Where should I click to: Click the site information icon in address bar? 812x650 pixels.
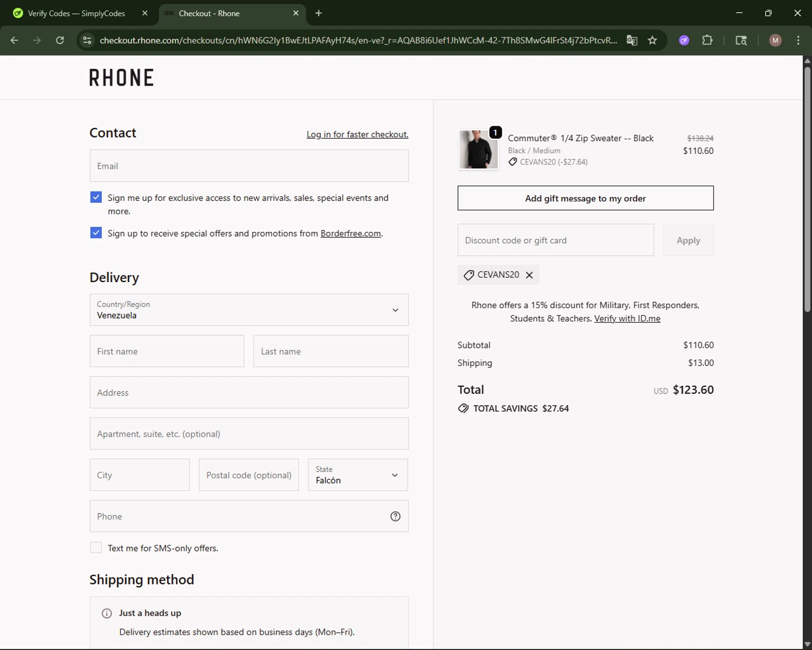pos(87,40)
